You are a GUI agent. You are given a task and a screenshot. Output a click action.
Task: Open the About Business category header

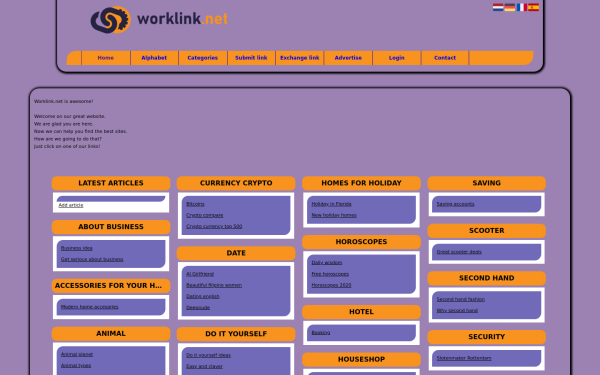pos(111,227)
